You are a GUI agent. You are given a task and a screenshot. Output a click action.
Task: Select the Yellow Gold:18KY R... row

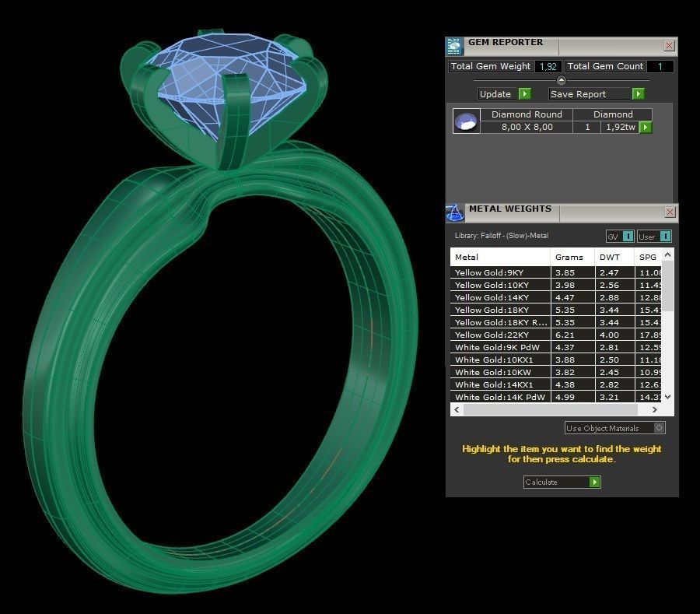pyautogui.click(x=556, y=322)
